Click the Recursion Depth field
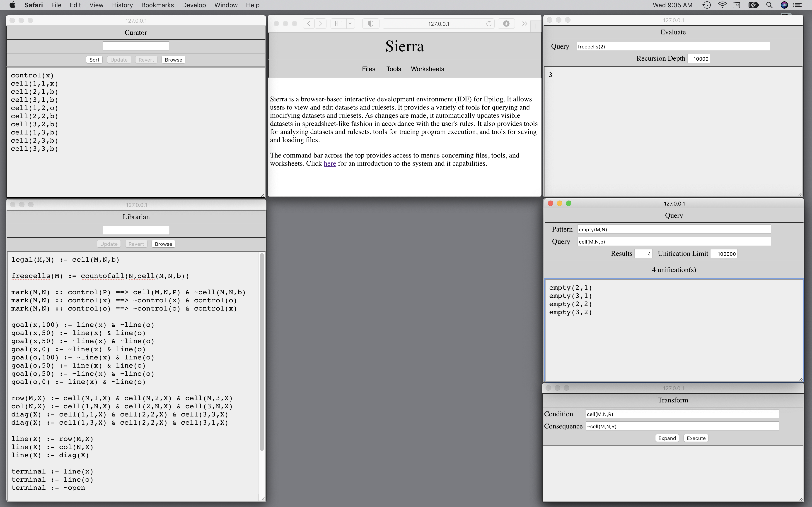 click(x=699, y=59)
